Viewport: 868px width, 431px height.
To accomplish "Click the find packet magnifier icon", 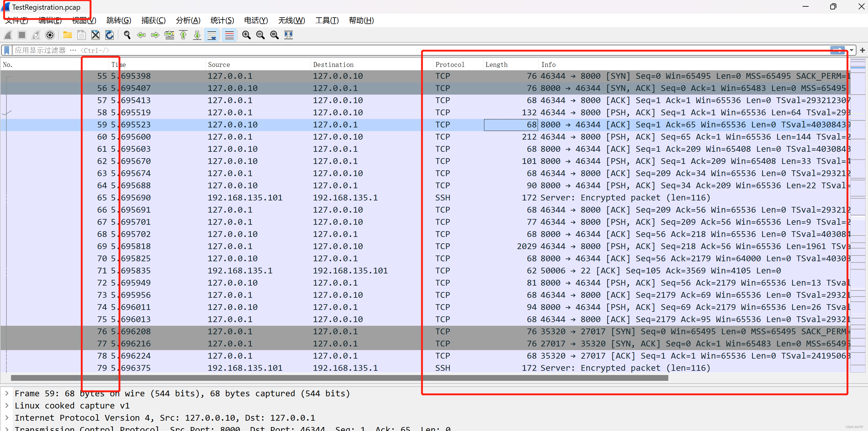I will tap(127, 35).
